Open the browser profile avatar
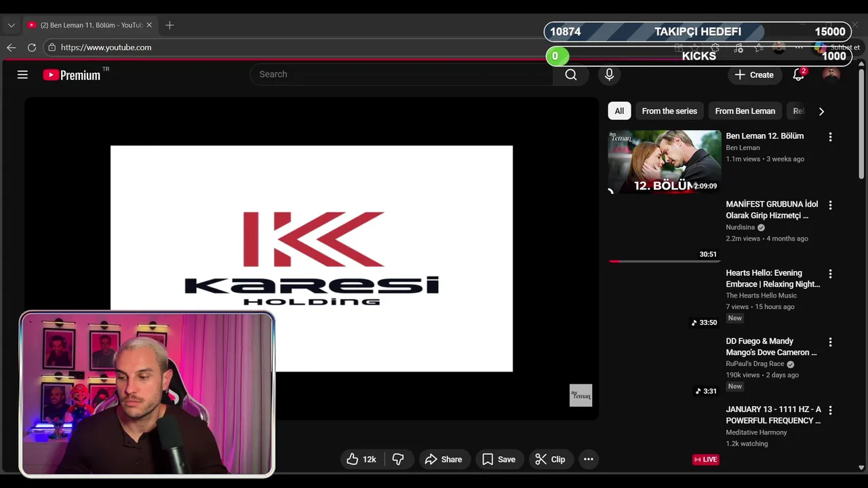Screen dimensions: 868x488 click(779, 47)
